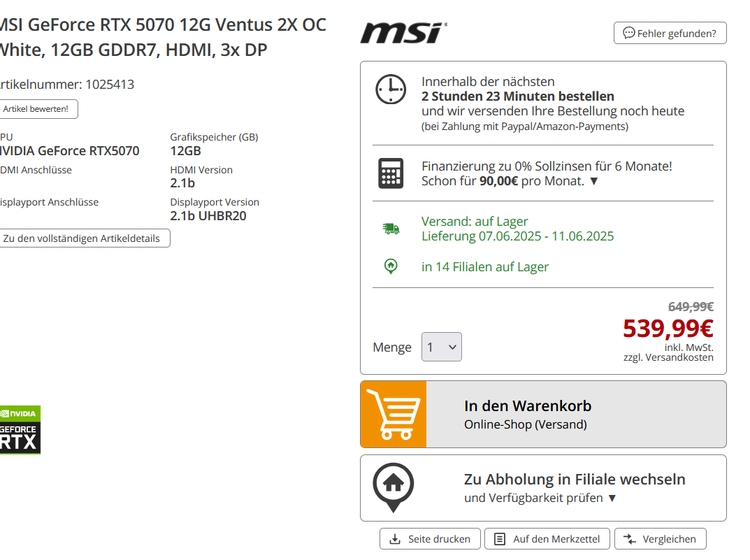Click the Artikelnummer 1025413 text

pyautogui.click(x=66, y=84)
